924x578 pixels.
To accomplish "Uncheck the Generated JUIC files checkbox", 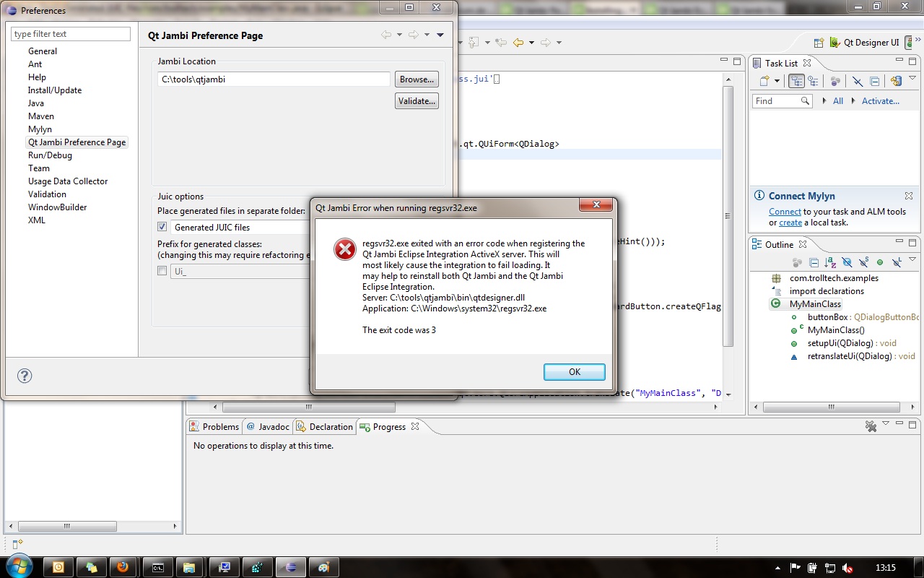I will click(162, 227).
